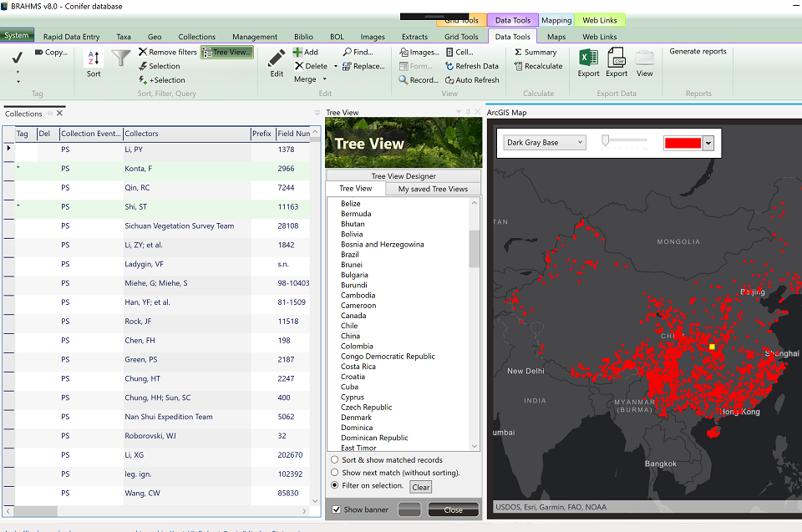
Task: Click the Record view tool
Action: [419, 80]
